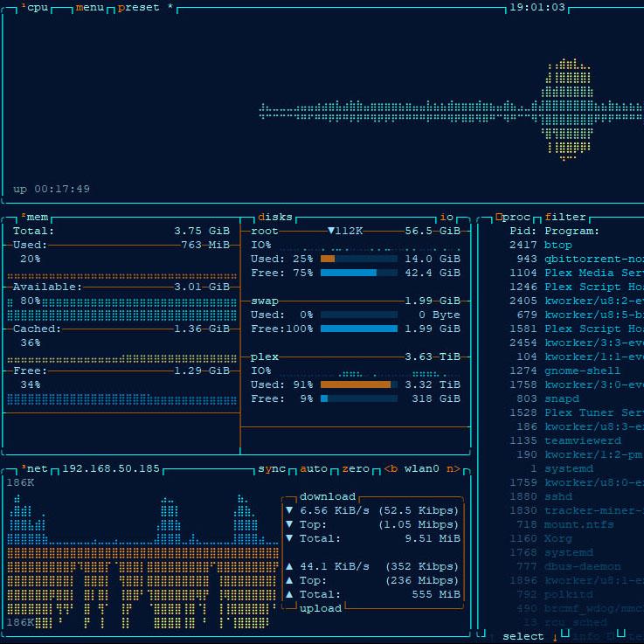This screenshot has height=644, width=644.
Task: Click the swap free 100% bar
Action: click(x=359, y=329)
